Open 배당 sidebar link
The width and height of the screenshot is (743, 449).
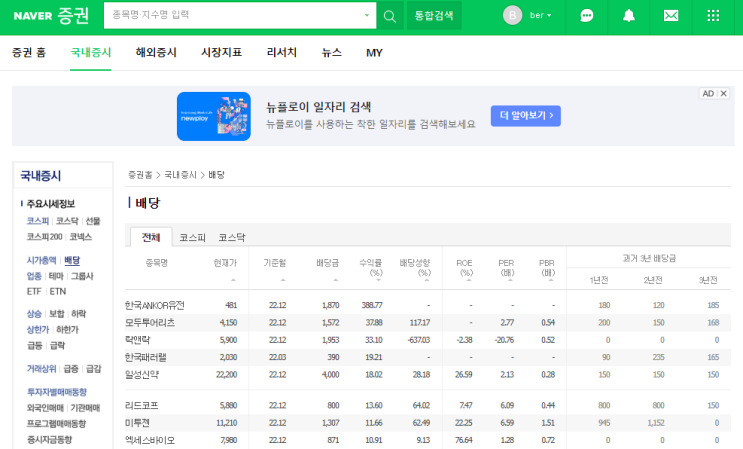coord(72,260)
